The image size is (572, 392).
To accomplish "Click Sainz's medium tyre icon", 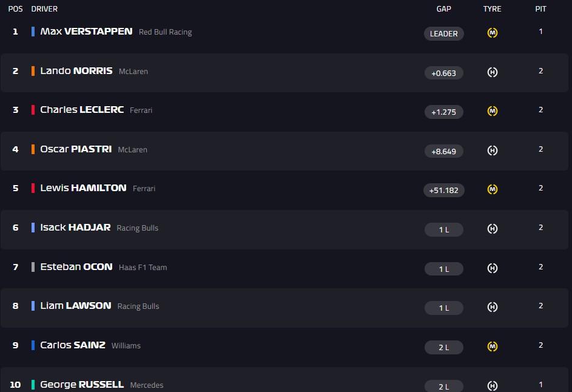I will tap(493, 346).
